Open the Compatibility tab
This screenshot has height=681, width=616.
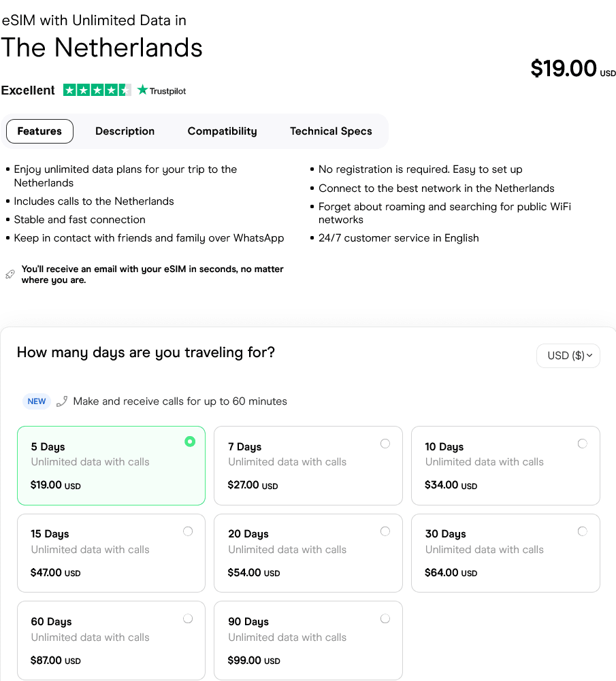coord(222,131)
